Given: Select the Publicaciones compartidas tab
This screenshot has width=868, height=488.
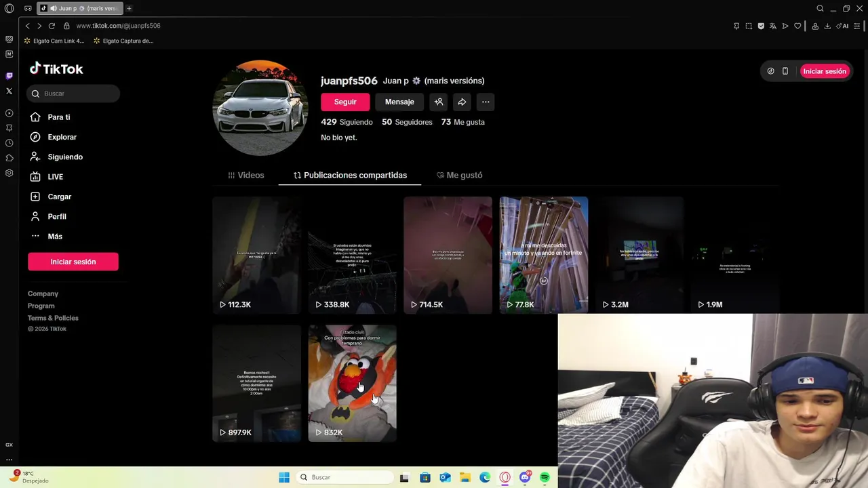Looking at the screenshot, I should pyautogui.click(x=350, y=175).
